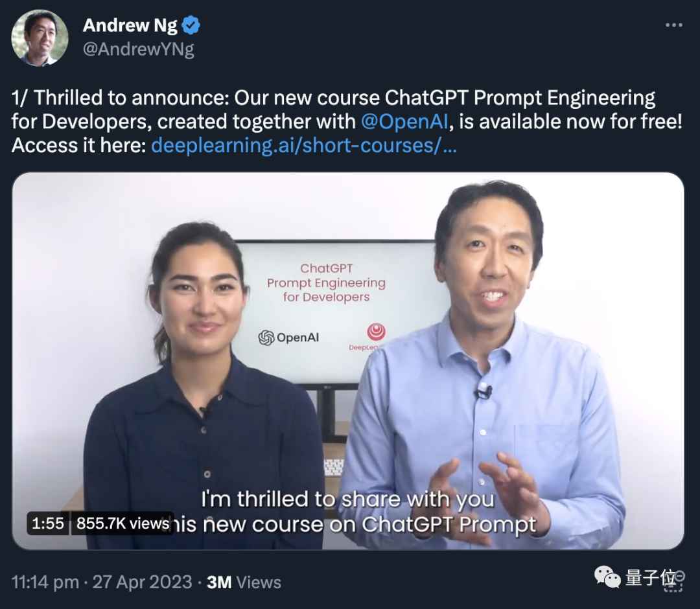Click the blue verified badge
The width and height of the screenshot is (700, 609).
(191, 25)
